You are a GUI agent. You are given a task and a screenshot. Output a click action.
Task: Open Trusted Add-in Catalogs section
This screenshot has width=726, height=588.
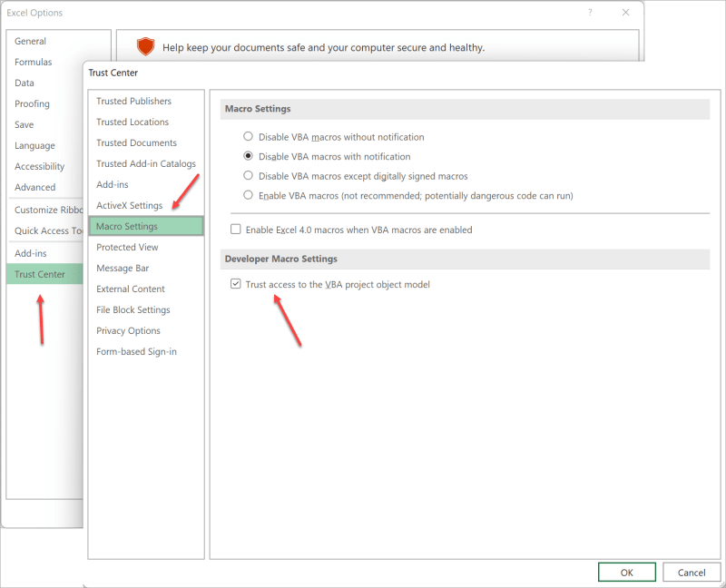coord(146,163)
